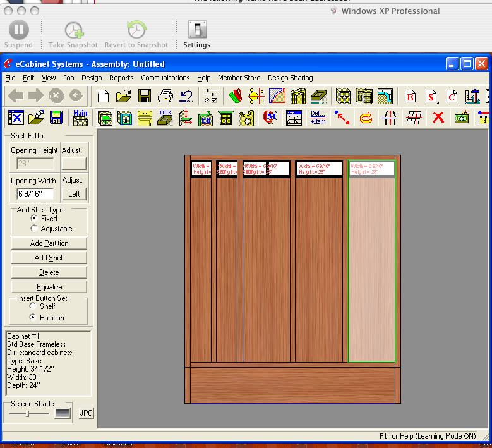Click the Delete button in Shelf Editor
Viewport: 492px width, 448px height.
point(49,272)
